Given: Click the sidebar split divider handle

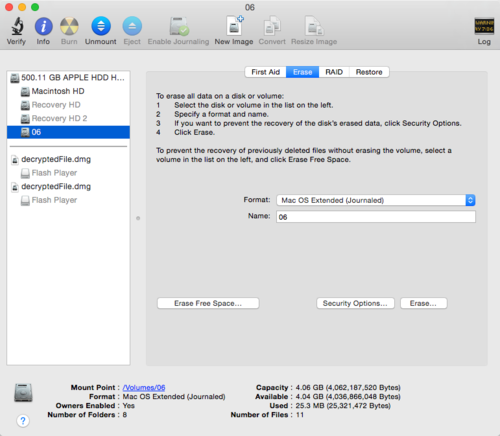Looking at the screenshot, I should point(138,218).
